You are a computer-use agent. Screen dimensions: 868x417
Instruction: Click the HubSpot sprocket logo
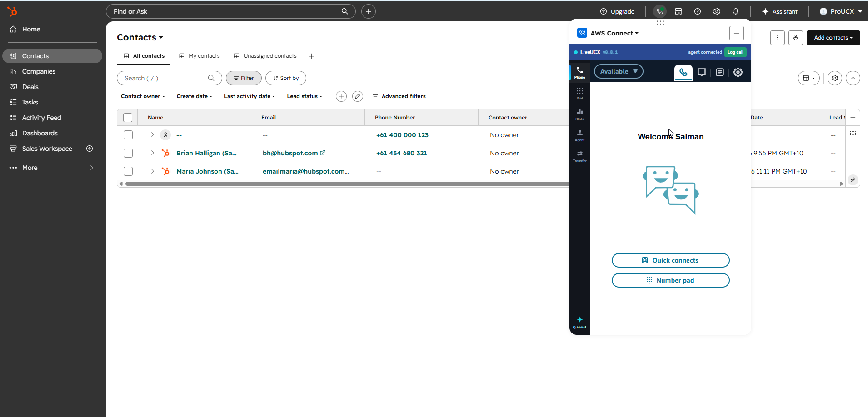coord(12,11)
